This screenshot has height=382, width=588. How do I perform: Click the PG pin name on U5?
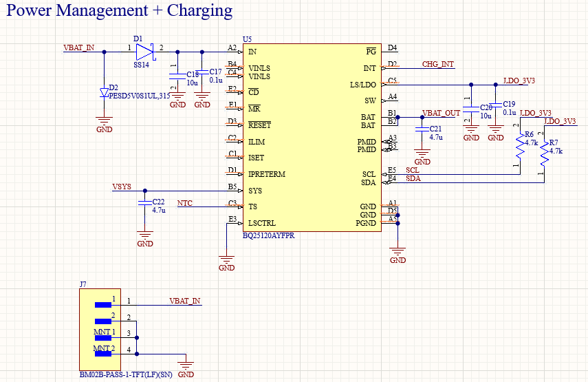pos(371,52)
